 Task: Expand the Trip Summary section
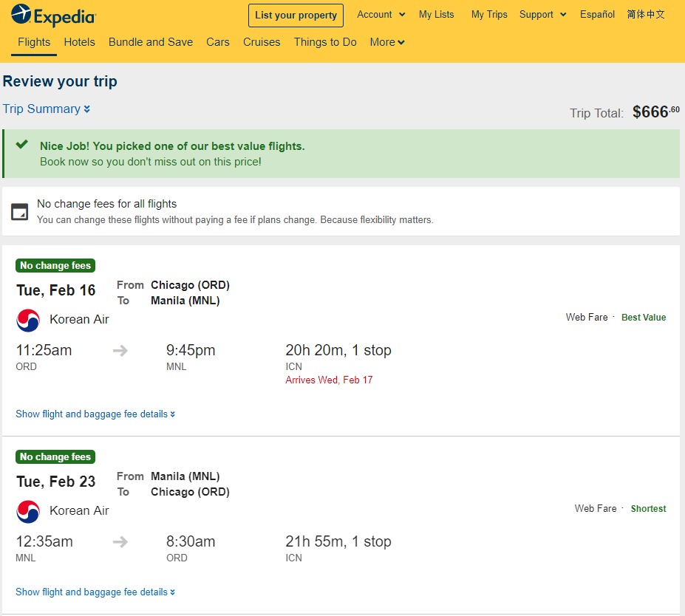[x=47, y=109]
